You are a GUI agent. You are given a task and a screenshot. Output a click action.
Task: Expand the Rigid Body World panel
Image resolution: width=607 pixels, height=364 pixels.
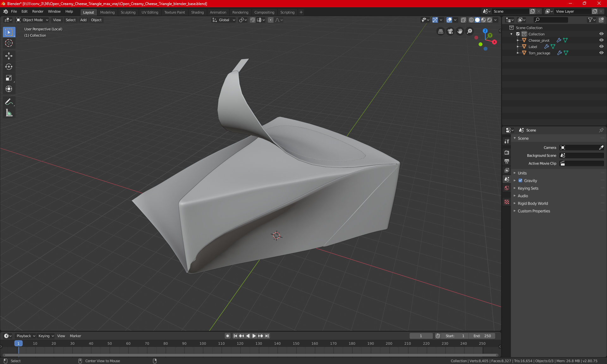533,203
